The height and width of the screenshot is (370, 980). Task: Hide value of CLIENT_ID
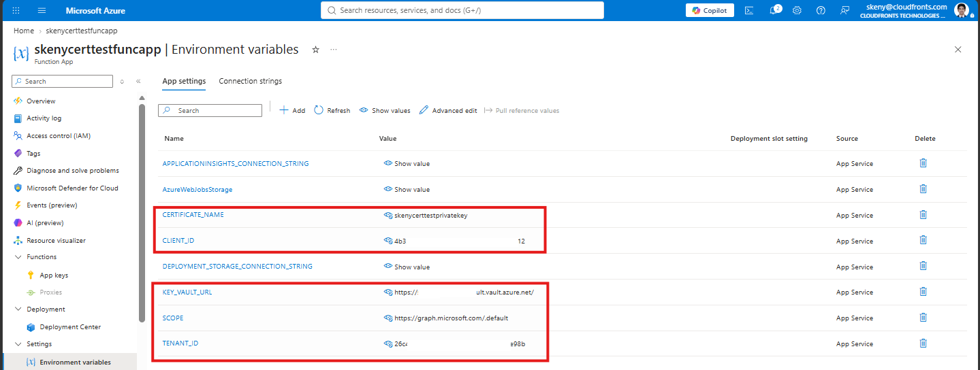pyautogui.click(x=388, y=241)
